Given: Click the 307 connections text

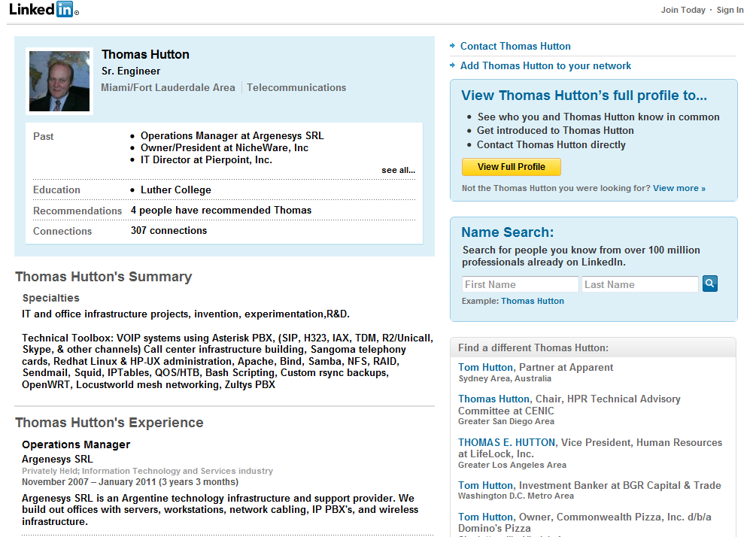Looking at the screenshot, I should pos(169,230).
